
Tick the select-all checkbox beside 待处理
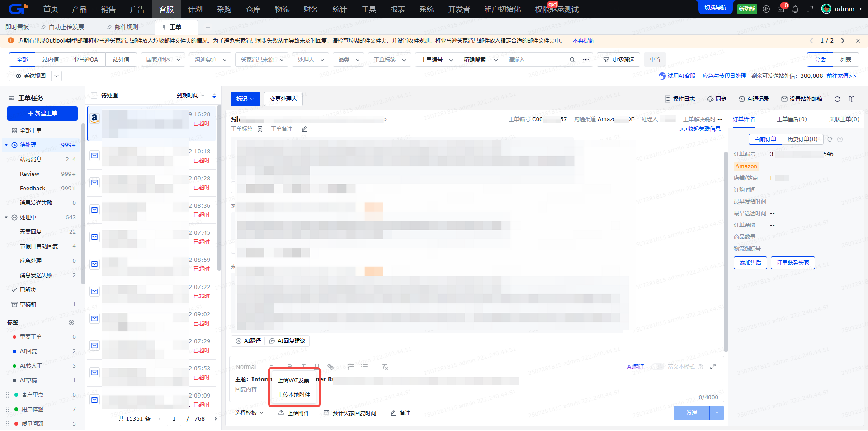coord(94,95)
